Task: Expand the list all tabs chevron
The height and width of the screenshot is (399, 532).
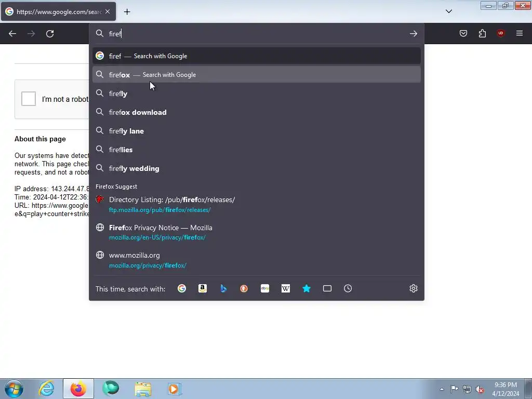Action: pos(448,11)
